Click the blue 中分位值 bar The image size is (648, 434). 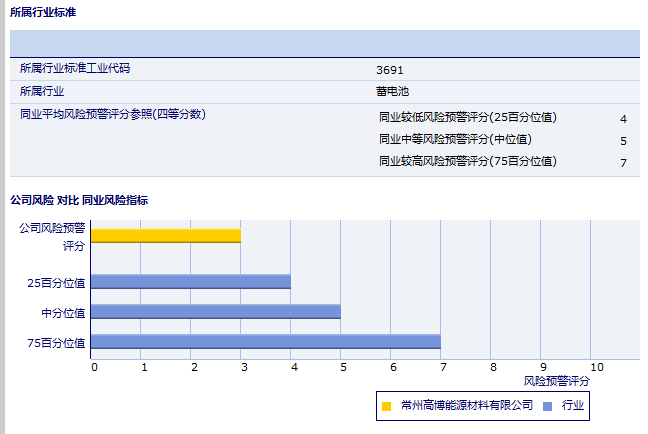(216, 312)
